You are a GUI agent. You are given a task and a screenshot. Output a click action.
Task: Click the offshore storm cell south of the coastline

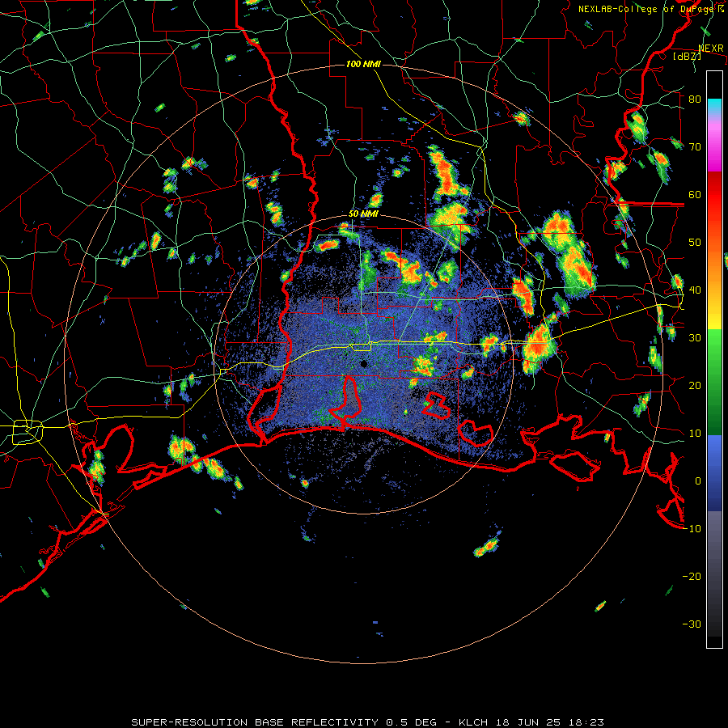(x=486, y=547)
